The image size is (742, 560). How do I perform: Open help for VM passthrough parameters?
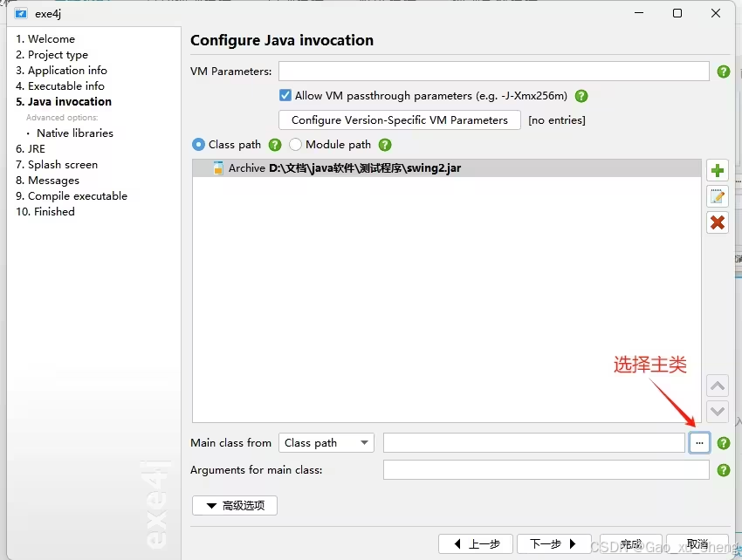[581, 96]
